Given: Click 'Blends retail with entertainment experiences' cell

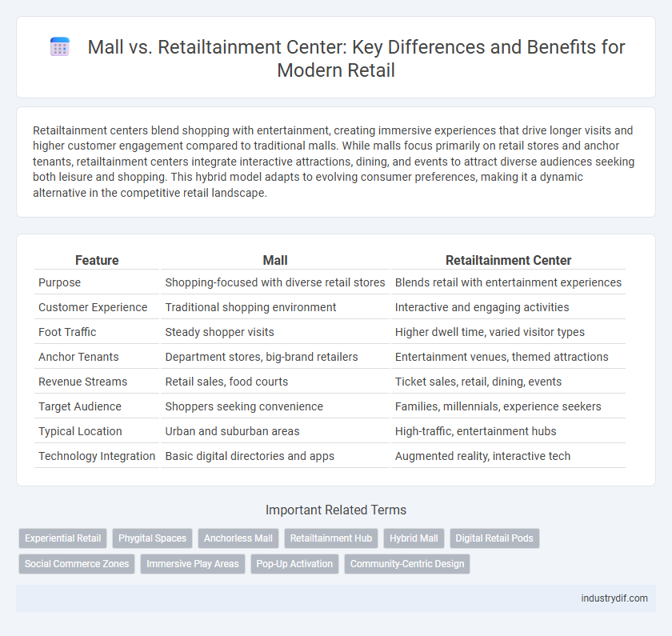Looking at the screenshot, I should tap(508, 282).
